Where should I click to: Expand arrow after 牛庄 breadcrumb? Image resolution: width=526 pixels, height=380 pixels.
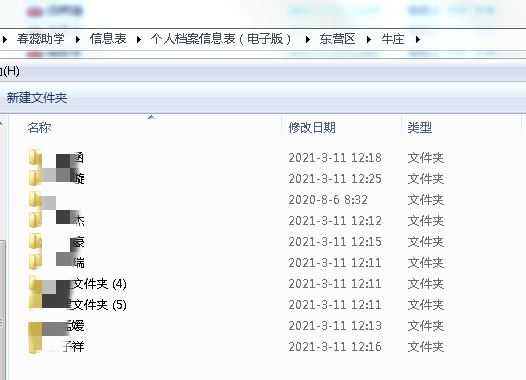[x=418, y=40]
